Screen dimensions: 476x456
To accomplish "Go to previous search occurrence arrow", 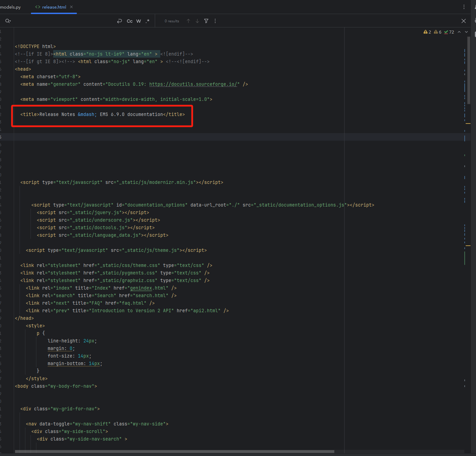I will [x=188, y=21].
